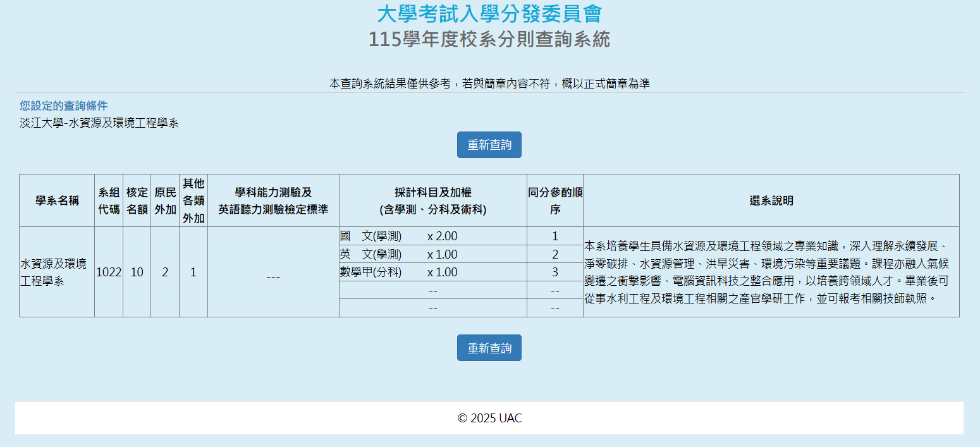
Task: Click the 其他各類外加 column header
Action: pos(193,201)
